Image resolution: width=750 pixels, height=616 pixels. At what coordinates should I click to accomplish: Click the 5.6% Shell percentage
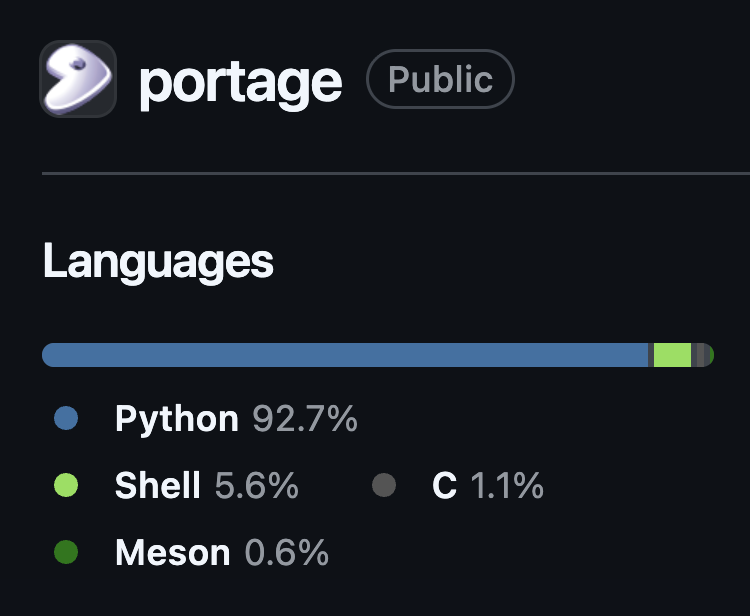tap(257, 486)
